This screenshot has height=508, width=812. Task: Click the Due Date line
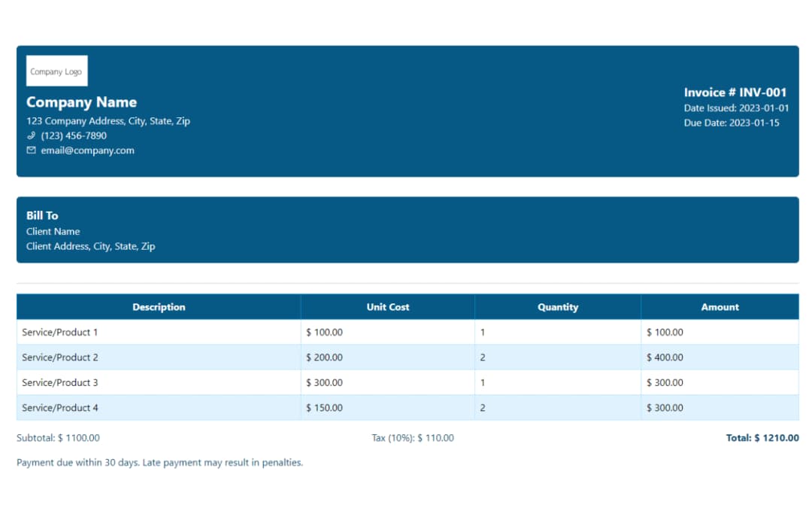(731, 123)
